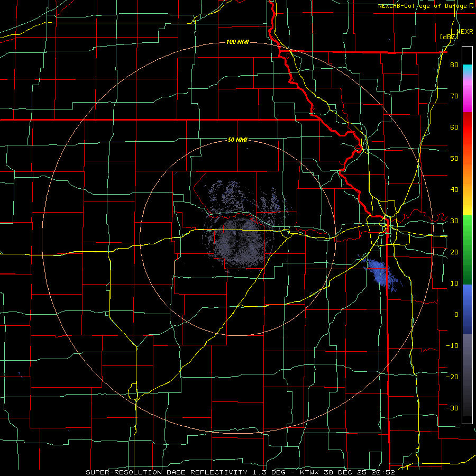Screen dimensions: 476x476
Task: Click the 40 value on the dBZ scale
Action: pyautogui.click(x=454, y=190)
